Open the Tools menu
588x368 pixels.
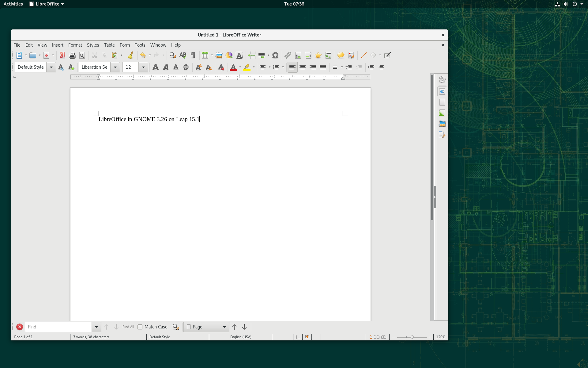coord(140,45)
